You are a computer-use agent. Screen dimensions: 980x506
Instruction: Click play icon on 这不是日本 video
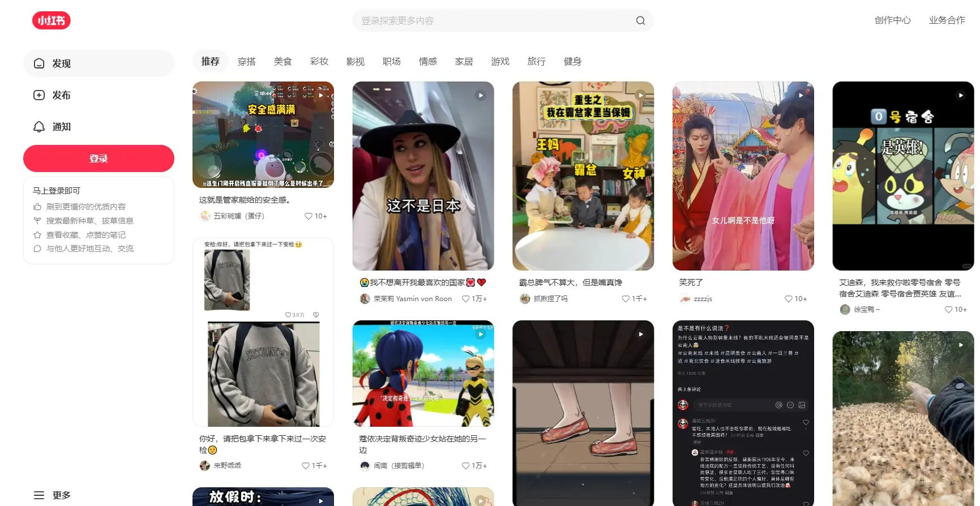point(481,95)
